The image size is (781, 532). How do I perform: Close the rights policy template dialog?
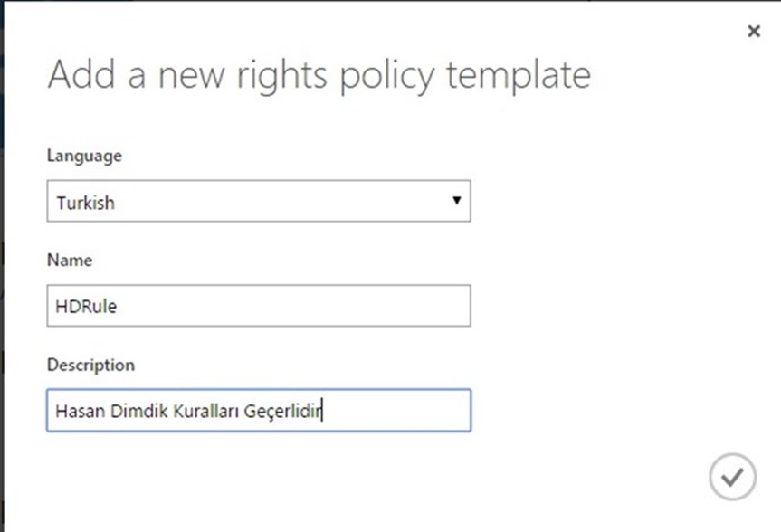click(x=754, y=32)
